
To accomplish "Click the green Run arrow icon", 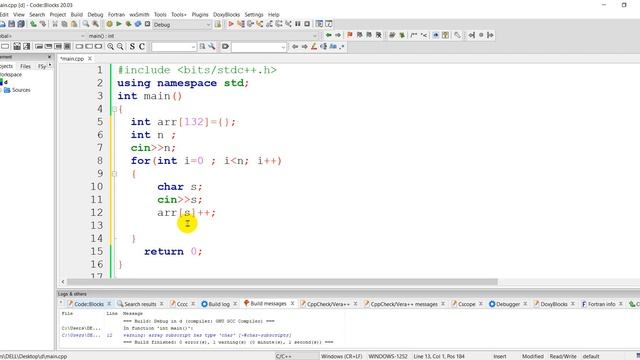I will (119, 24).
